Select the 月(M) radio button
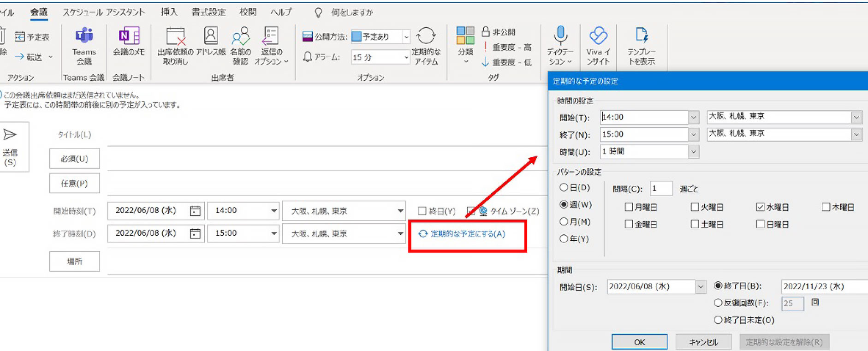The width and height of the screenshot is (868, 351). click(x=564, y=222)
